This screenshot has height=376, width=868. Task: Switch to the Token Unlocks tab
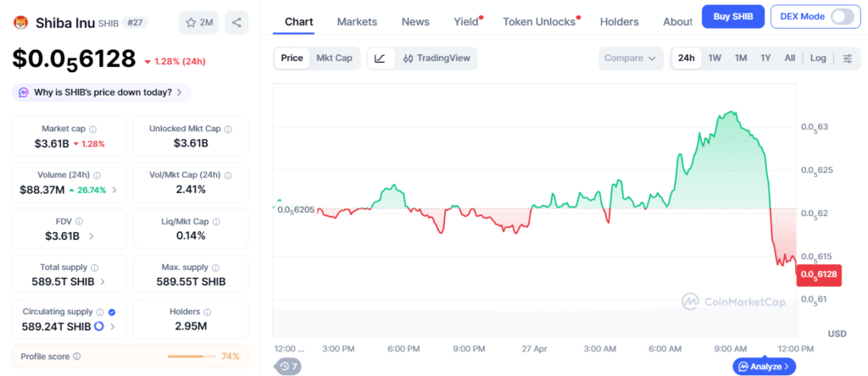click(538, 21)
